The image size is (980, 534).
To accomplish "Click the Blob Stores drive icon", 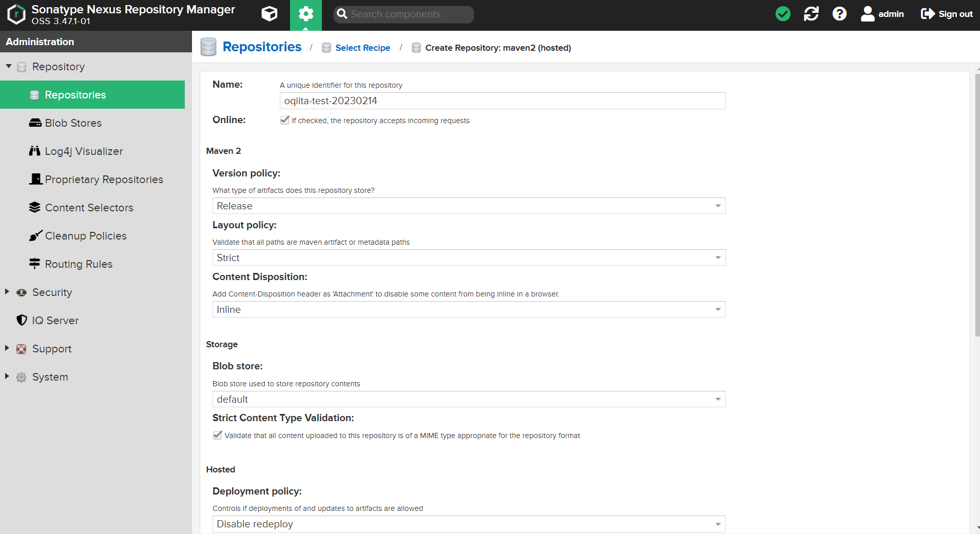I will (35, 123).
